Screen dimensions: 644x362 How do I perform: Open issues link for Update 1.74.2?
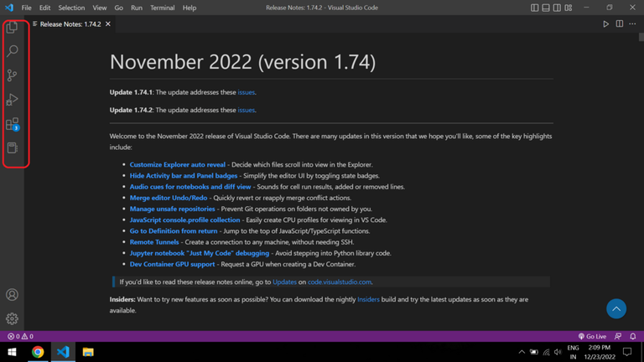(x=246, y=110)
